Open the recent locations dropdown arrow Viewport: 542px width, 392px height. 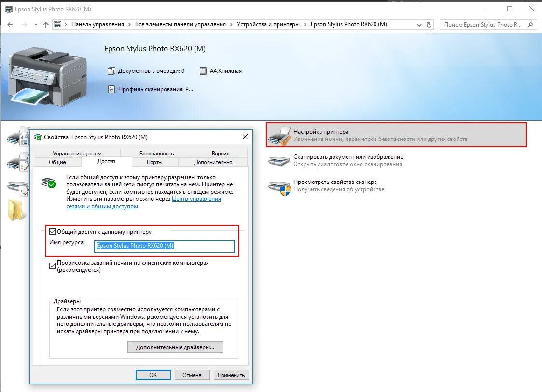tap(36, 25)
